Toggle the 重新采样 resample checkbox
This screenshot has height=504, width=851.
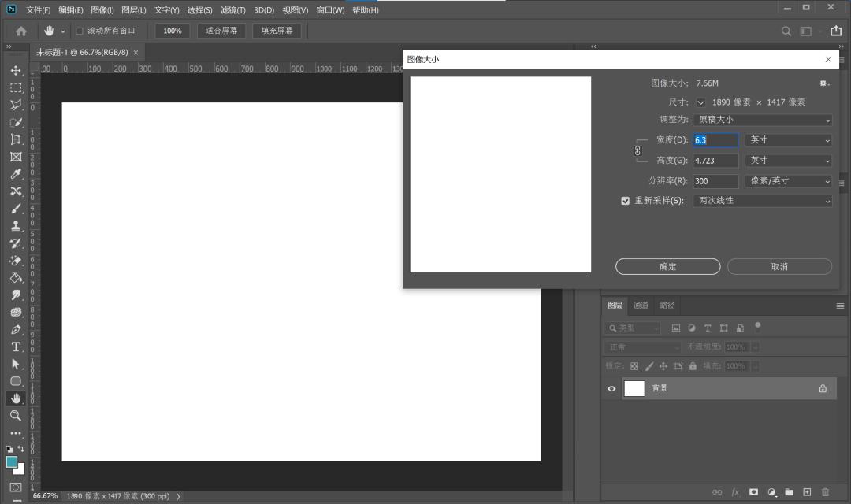coord(626,201)
